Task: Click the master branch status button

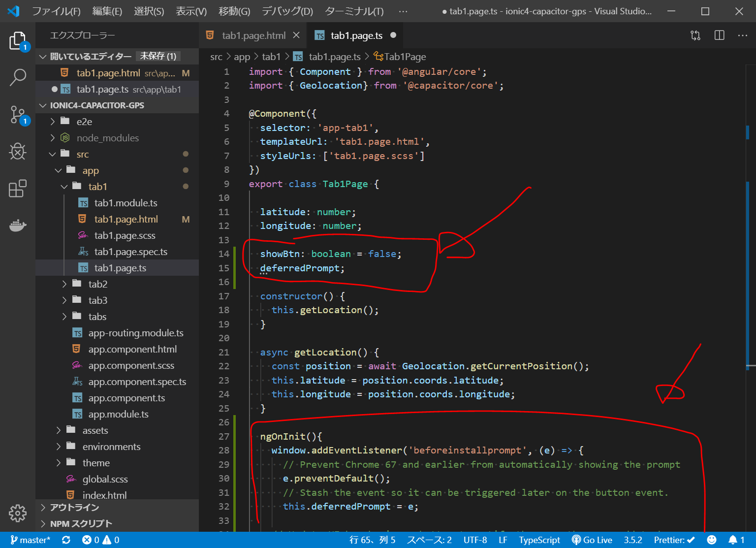Action: 31,540
